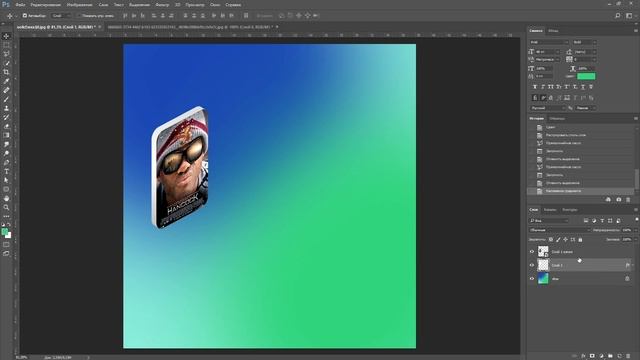Viewport: 640px width, 360px height.
Task: Select the Gradient tool
Action: pyautogui.click(x=6, y=135)
